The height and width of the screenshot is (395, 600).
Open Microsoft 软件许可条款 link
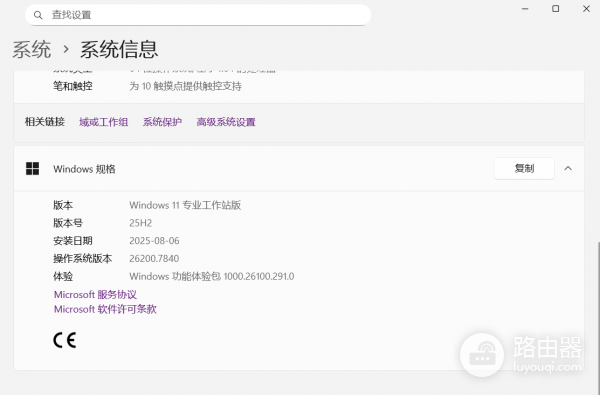tap(105, 309)
